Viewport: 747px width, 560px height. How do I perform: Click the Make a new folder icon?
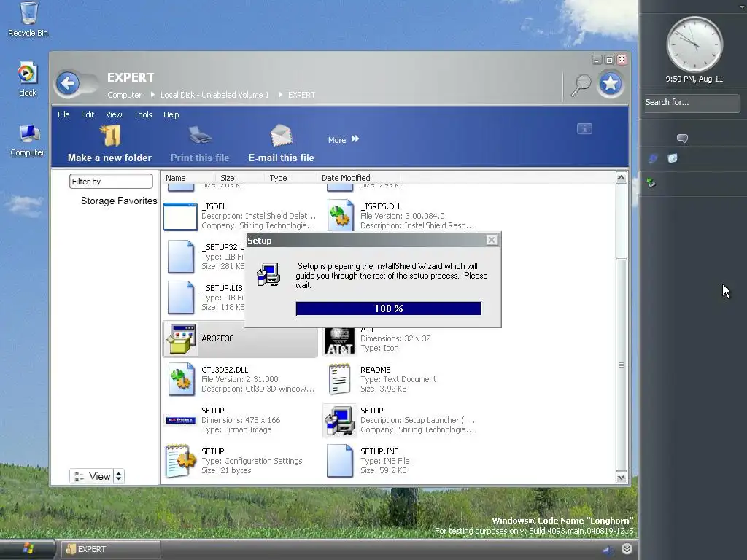(111, 136)
